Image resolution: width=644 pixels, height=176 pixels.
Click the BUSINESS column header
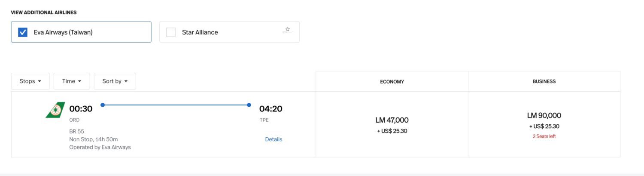click(544, 81)
